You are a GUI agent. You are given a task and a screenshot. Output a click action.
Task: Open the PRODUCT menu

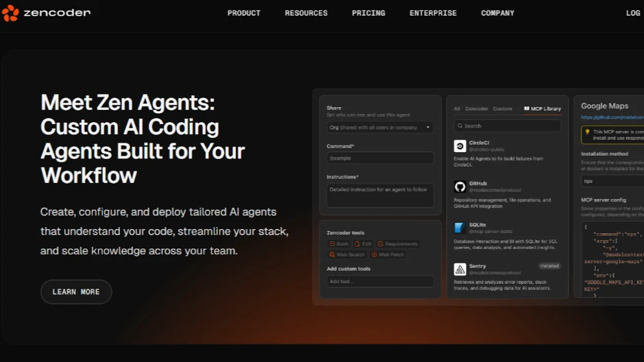tap(244, 13)
